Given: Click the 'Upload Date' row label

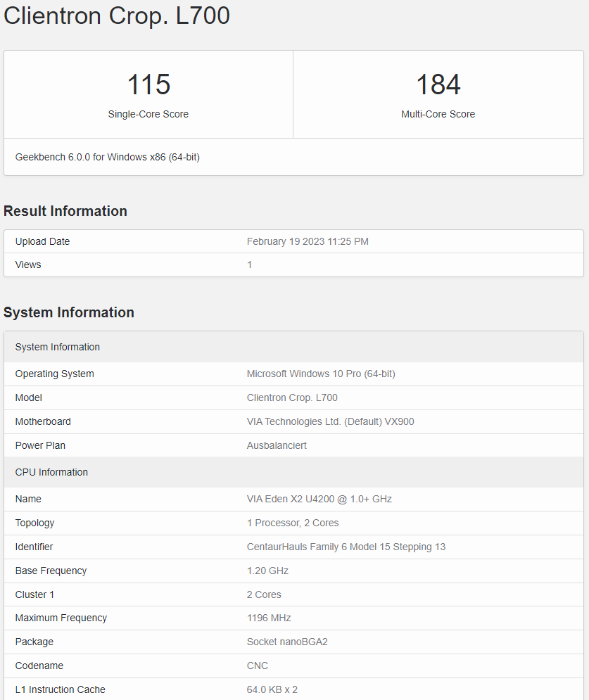Looking at the screenshot, I should click(42, 241).
